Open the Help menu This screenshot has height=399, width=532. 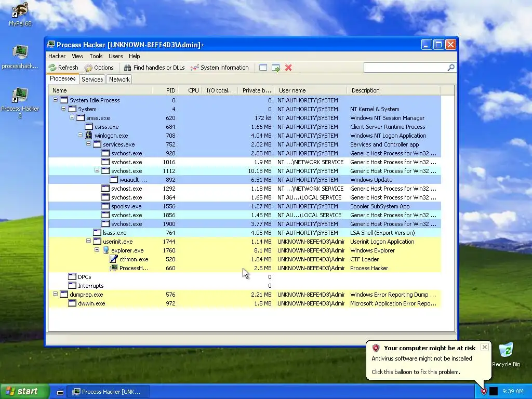click(135, 56)
